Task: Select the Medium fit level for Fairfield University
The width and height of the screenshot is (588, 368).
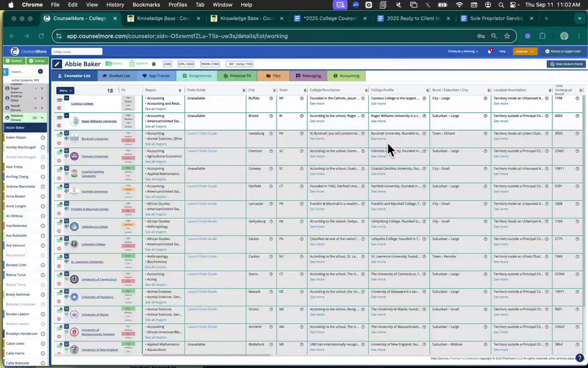Action: [x=128, y=189]
